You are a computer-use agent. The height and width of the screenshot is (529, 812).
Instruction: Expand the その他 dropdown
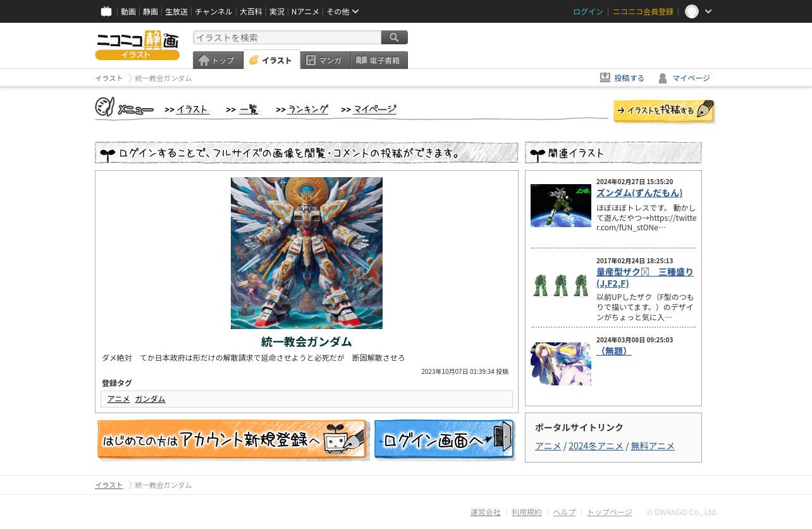point(343,11)
